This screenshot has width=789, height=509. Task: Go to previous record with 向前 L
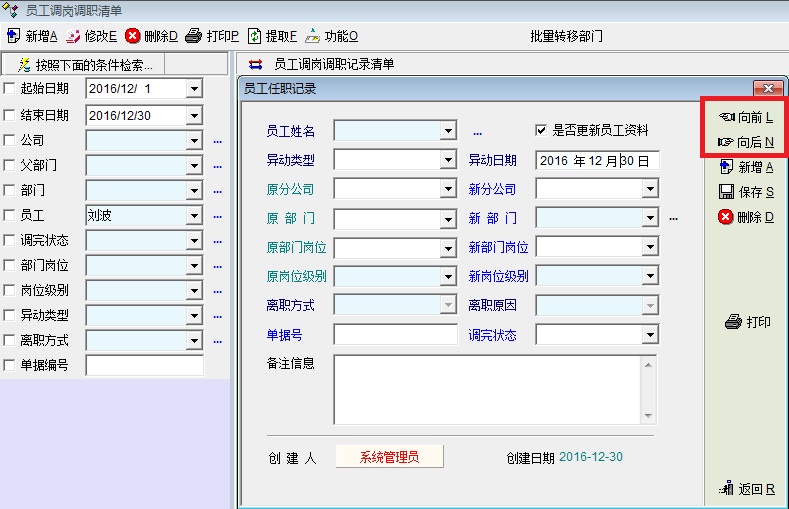point(745,117)
